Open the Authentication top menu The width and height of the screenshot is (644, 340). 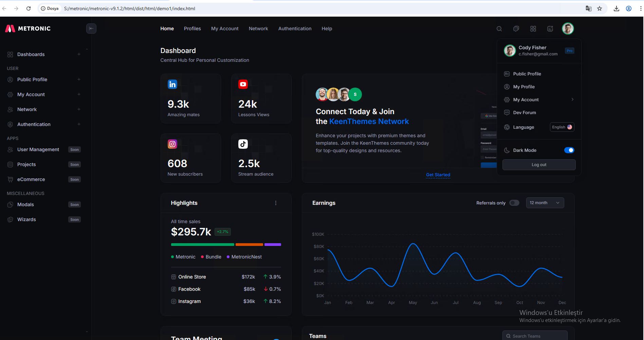point(295,29)
